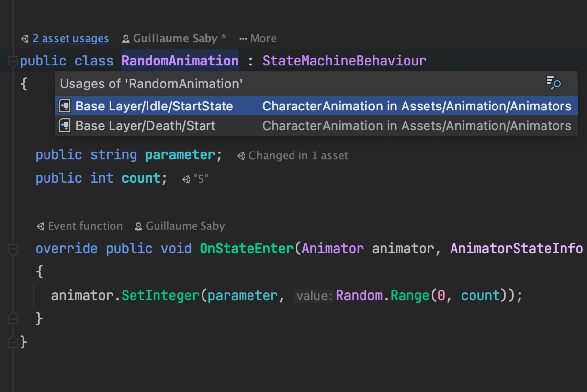Click the 'RandomAnimation' class name
The height and width of the screenshot is (392, 587).
click(180, 61)
